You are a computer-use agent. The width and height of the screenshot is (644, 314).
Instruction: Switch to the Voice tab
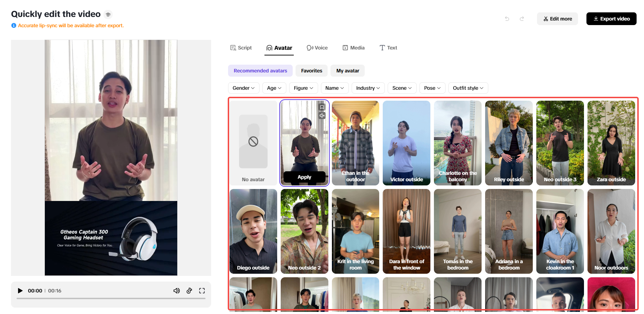click(x=317, y=48)
